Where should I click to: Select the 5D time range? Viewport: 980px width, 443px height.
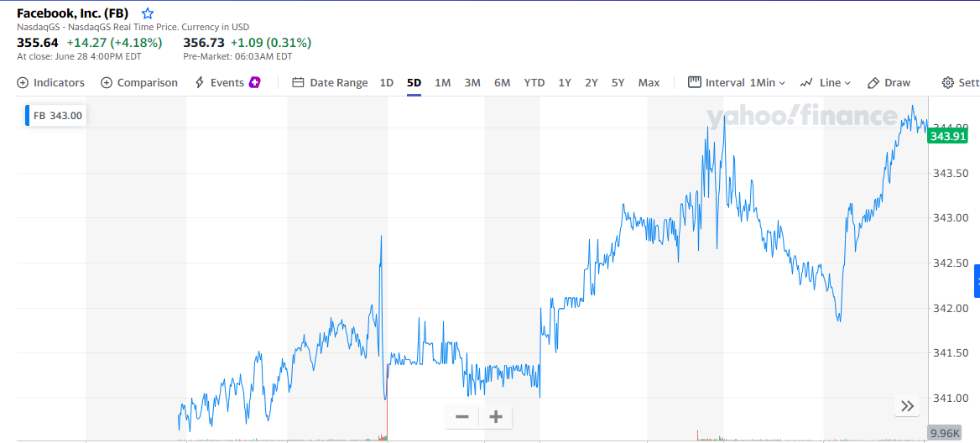[x=414, y=82]
